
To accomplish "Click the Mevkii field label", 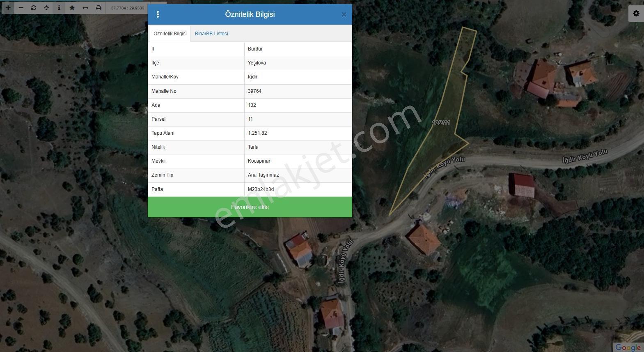I will (x=158, y=161).
